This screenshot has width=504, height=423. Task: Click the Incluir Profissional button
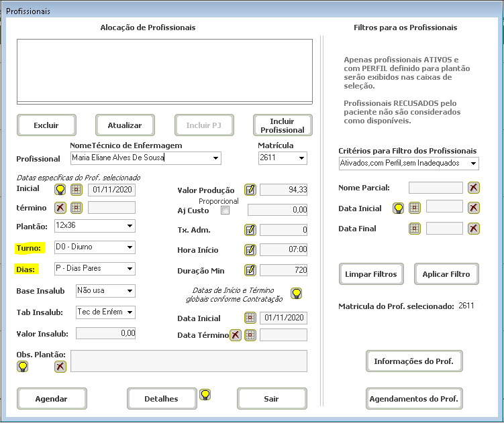point(283,125)
